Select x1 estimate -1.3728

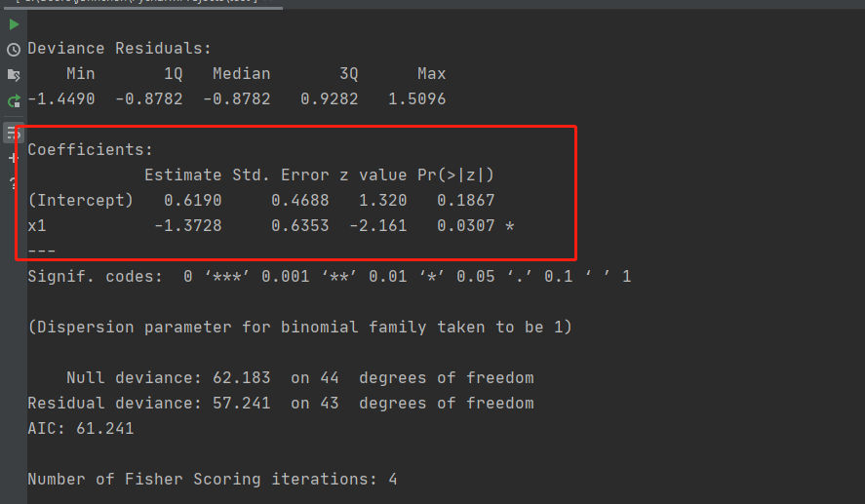(188, 226)
